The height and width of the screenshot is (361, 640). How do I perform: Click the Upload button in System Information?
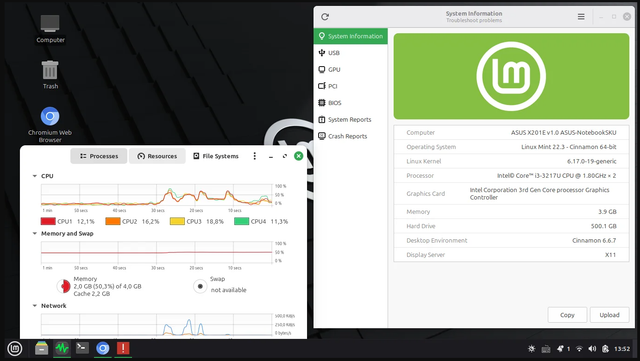(609, 315)
